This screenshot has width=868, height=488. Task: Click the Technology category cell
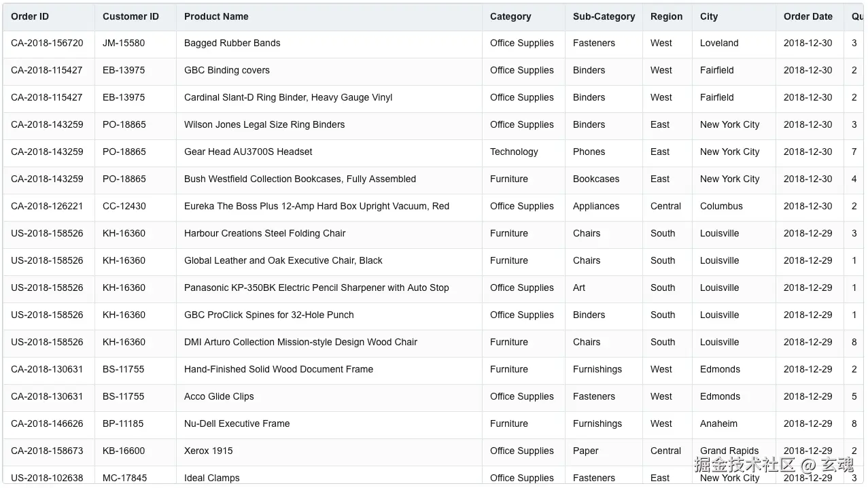click(514, 152)
